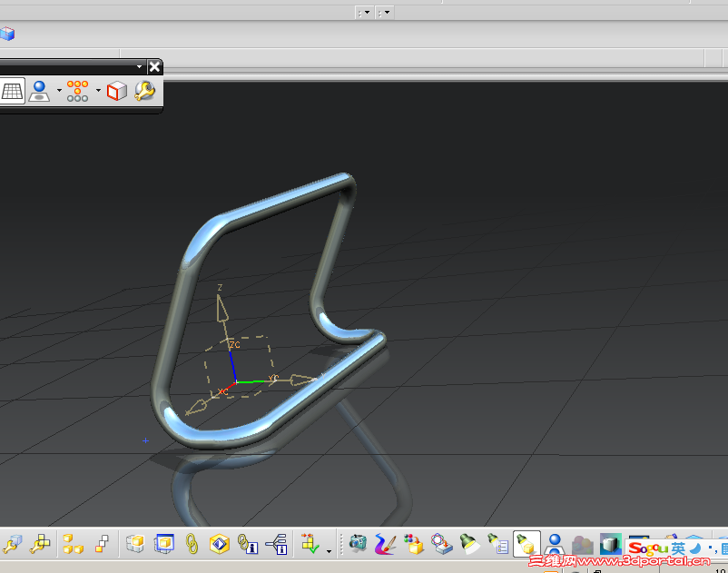Toggle the highlighted spotlight on cube icon
This screenshot has height=573, width=728.
[x=526, y=544]
